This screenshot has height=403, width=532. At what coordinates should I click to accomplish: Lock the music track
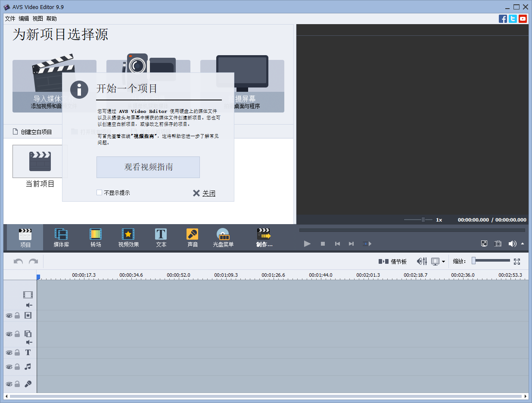click(17, 367)
